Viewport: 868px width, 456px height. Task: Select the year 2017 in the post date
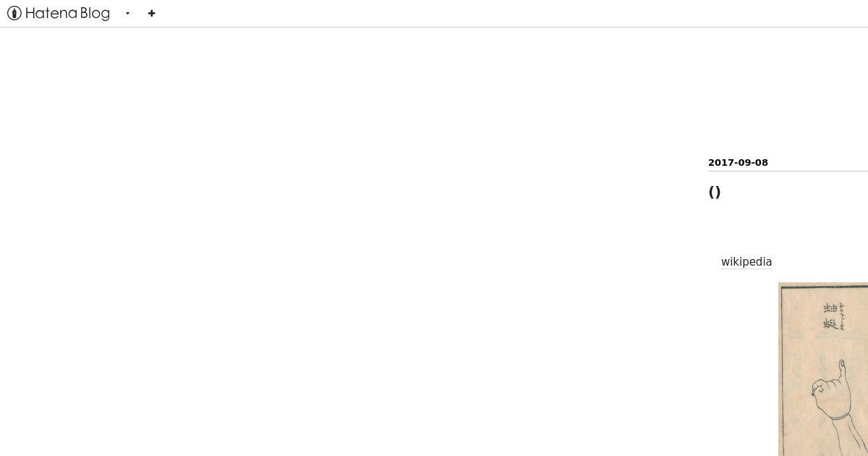tap(720, 162)
